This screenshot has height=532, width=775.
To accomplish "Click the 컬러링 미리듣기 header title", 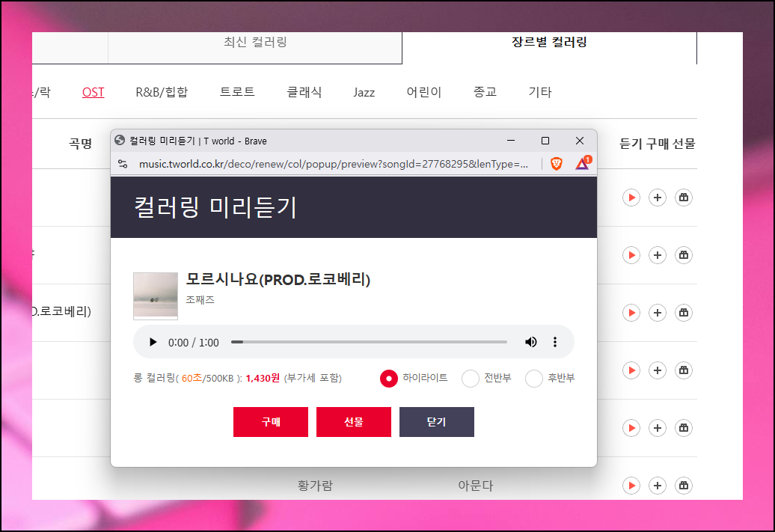I will point(215,207).
